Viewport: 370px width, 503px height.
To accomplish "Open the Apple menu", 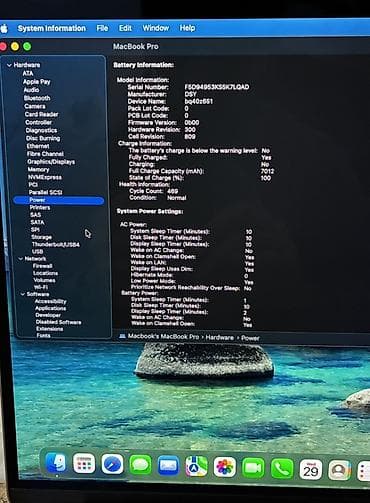I will (x=4, y=29).
